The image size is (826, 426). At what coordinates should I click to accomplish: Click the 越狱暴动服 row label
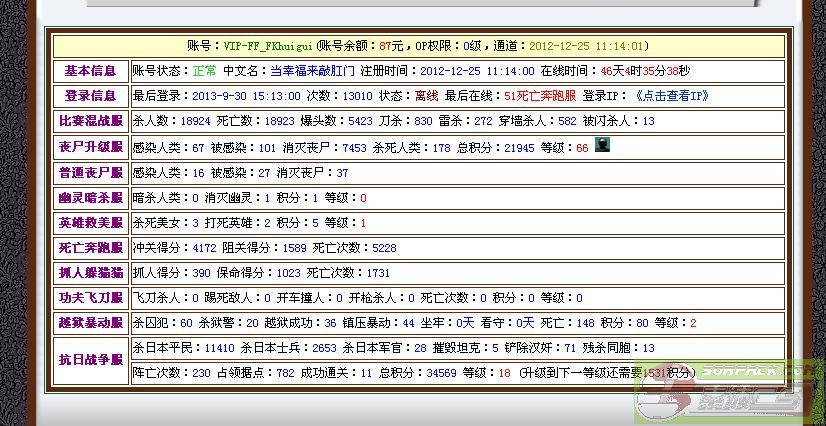click(90, 323)
